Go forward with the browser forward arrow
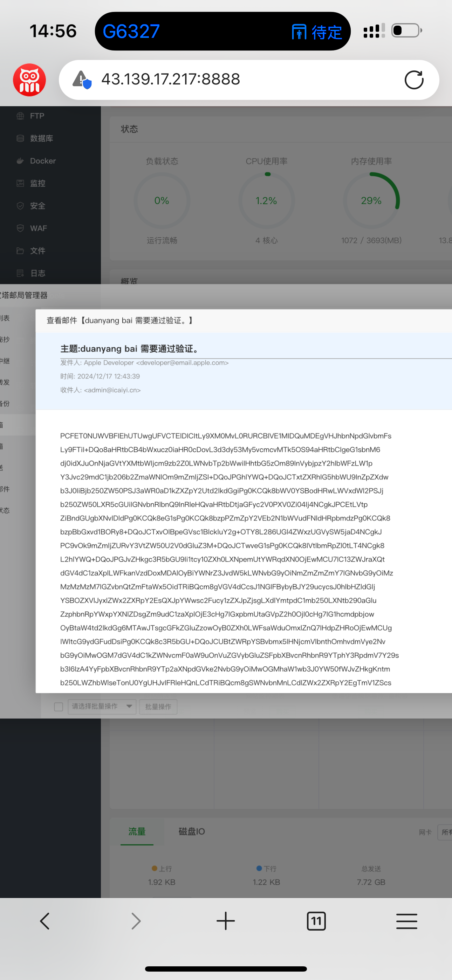452x980 pixels. tap(136, 921)
